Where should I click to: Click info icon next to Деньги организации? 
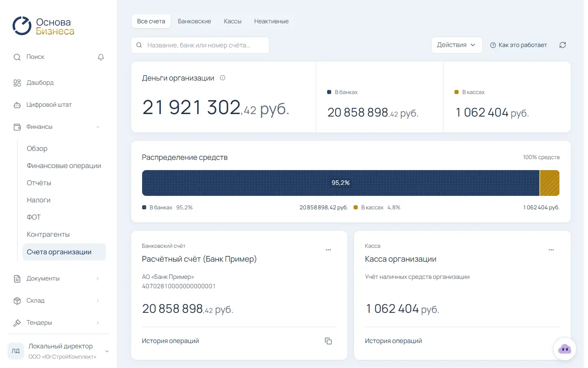(x=223, y=78)
